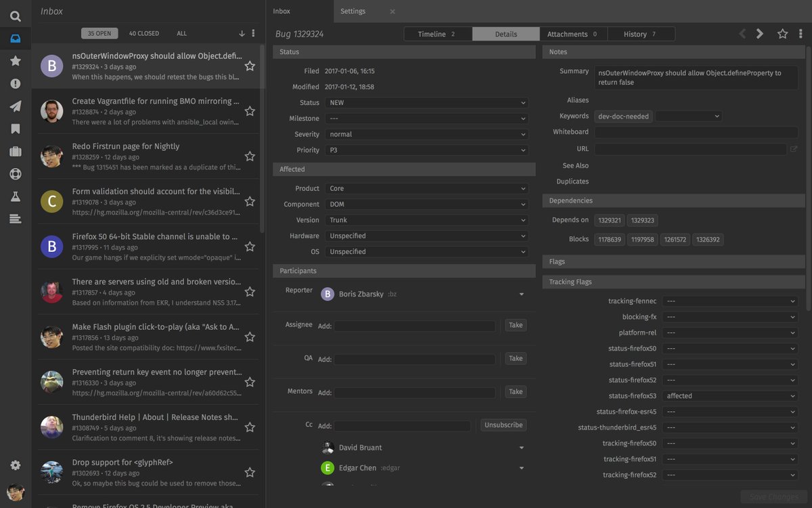812x508 pixels.
Task: Open the lifebuoy icon in sidebar
Action: [x=16, y=174]
